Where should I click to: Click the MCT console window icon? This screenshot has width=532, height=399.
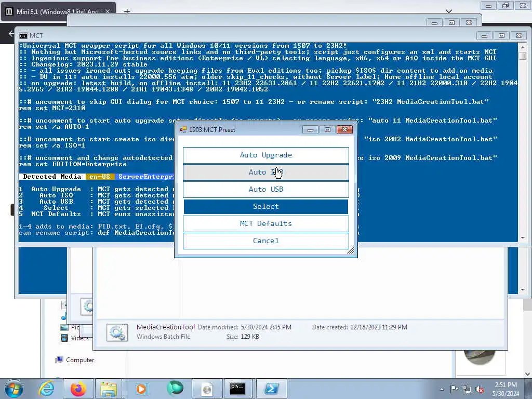point(23,36)
